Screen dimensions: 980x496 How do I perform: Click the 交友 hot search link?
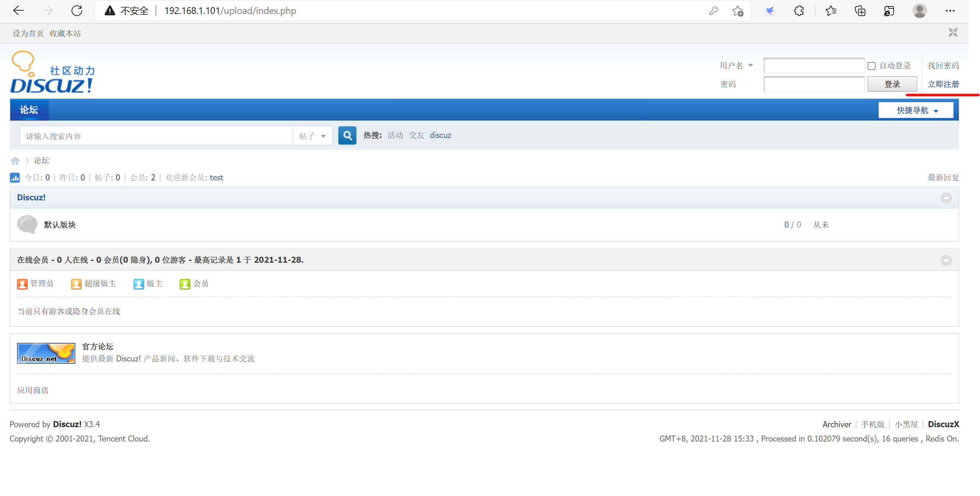pos(416,135)
